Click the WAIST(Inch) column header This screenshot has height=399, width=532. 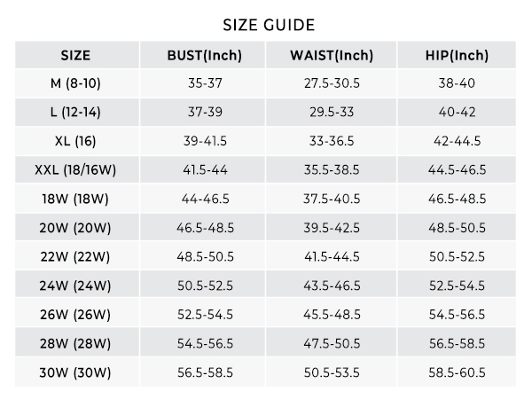pos(332,55)
